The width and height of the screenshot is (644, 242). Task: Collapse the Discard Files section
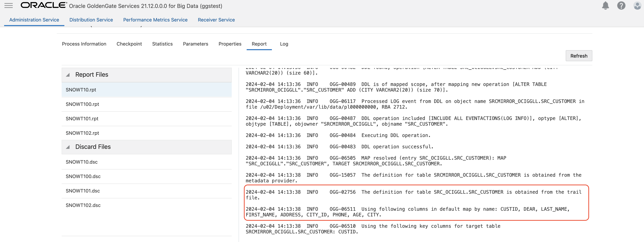(x=68, y=147)
